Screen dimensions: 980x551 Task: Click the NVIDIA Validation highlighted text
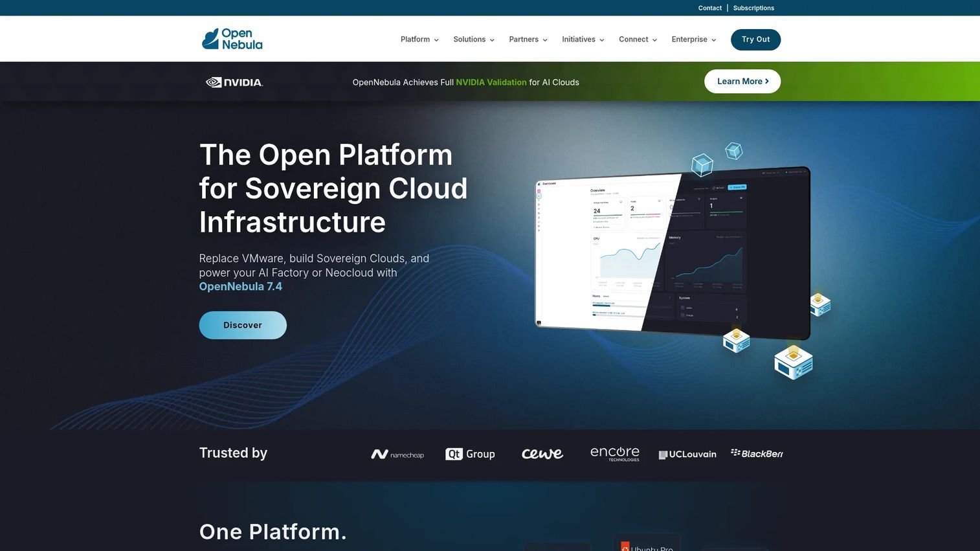(x=491, y=82)
